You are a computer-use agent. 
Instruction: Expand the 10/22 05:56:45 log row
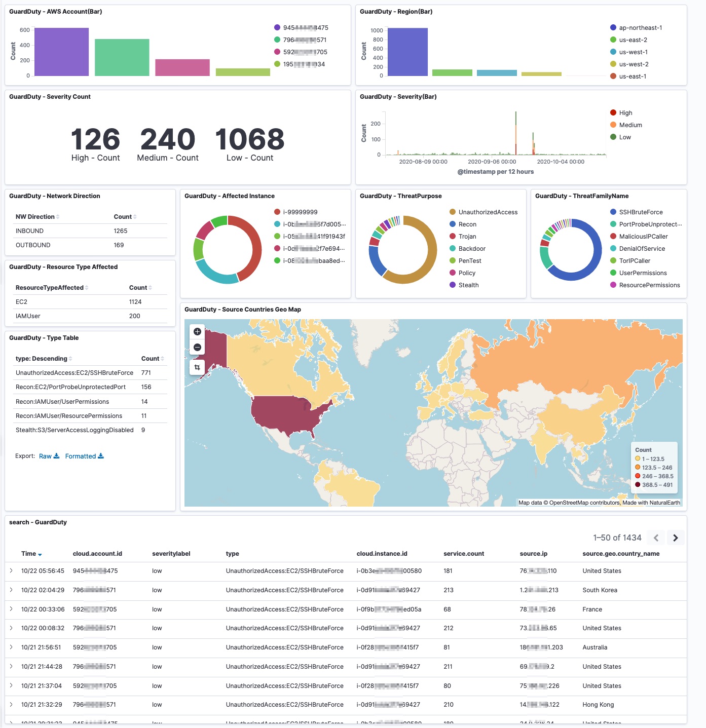[11, 571]
